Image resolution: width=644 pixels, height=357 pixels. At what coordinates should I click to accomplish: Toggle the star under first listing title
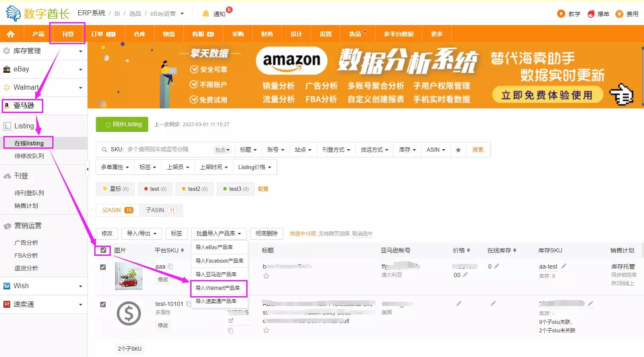265,275
